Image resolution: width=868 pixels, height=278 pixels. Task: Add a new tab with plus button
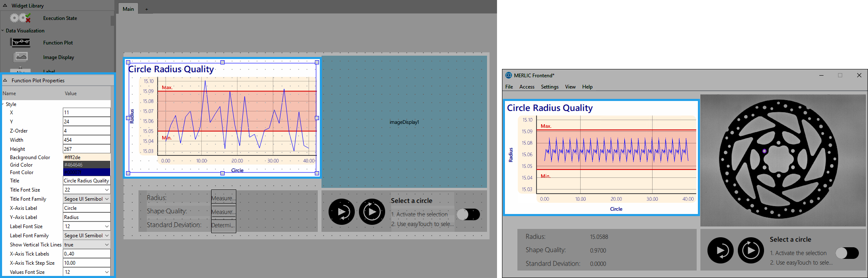[x=146, y=9]
